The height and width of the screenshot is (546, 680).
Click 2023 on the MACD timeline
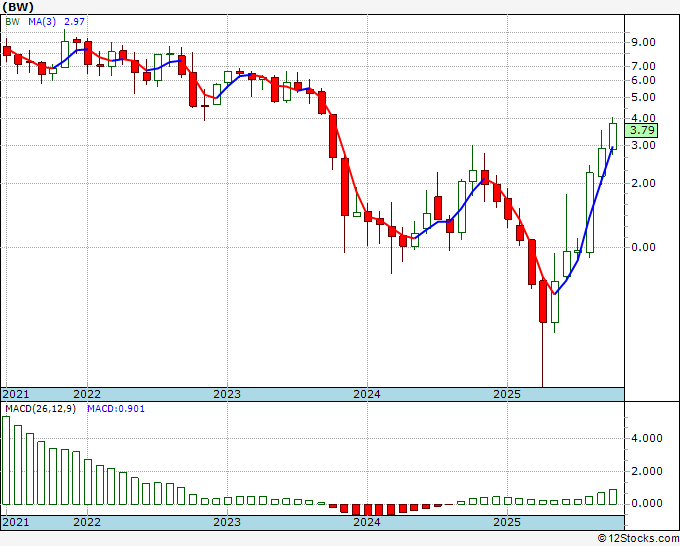click(x=227, y=522)
